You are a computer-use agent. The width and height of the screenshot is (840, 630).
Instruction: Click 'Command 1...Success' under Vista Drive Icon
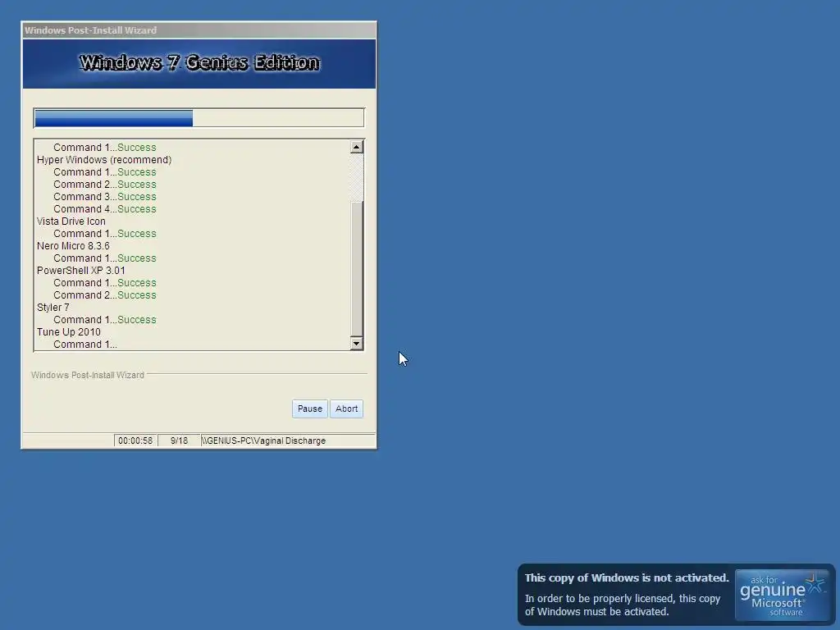[105, 234]
